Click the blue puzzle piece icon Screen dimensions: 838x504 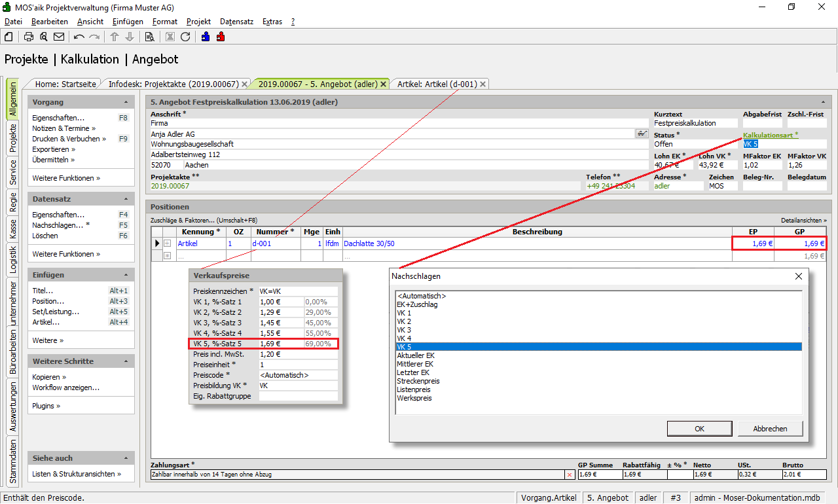click(x=206, y=37)
